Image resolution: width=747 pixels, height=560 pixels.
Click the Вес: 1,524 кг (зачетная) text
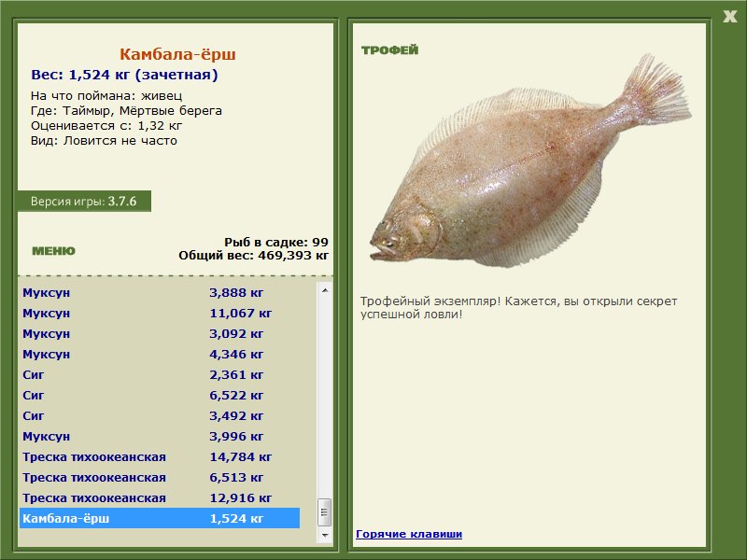pyautogui.click(x=124, y=75)
